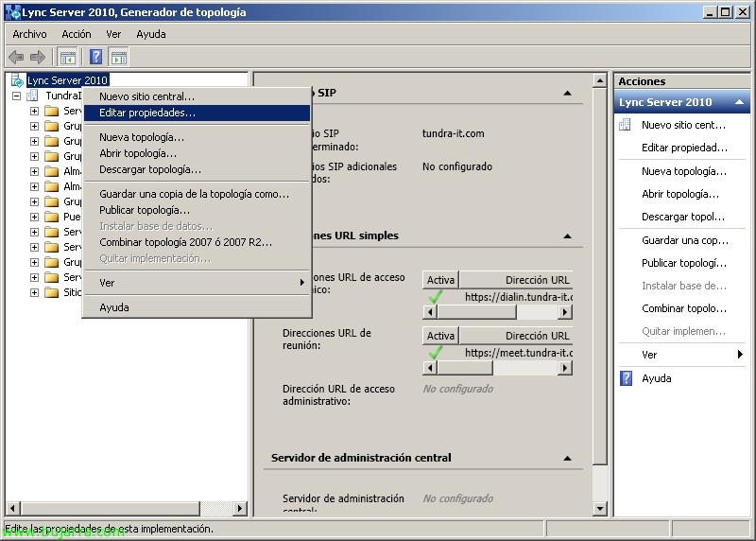Click the Dirección URL header for meeting URLs
Viewport: 756px width, 541px height.
(516, 336)
